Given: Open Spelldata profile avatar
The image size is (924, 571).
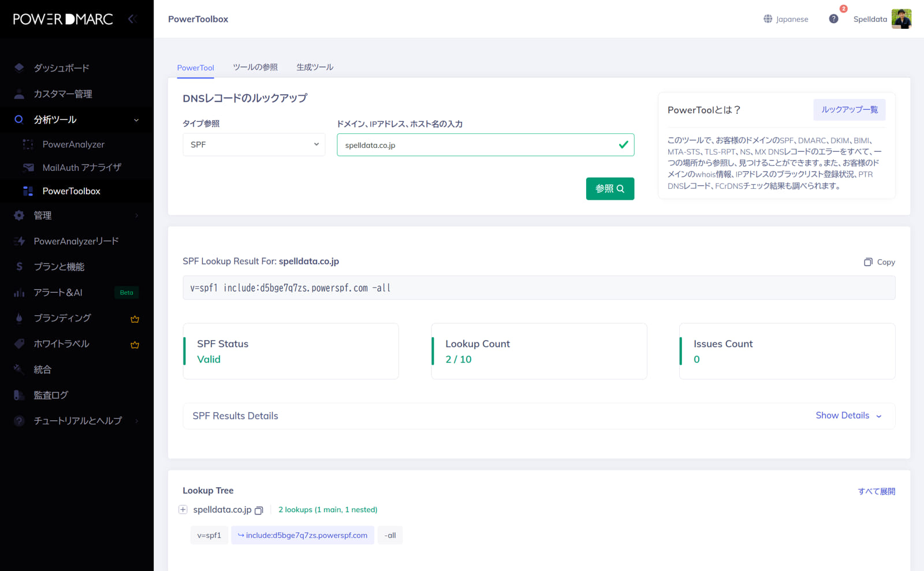Looking at the screenshot, I should coord(901,18).
